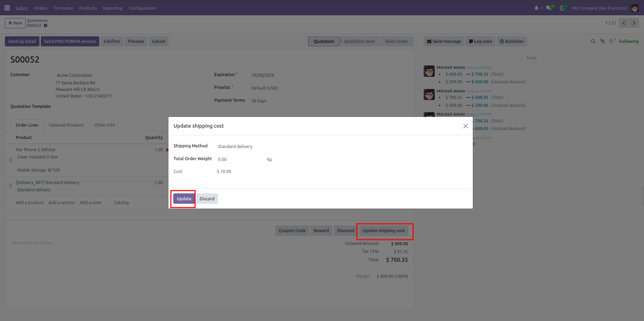Close the Update shipping cost dialog
Image resolution: width=644 pixels, height=321 pixels.
[466, 126]
